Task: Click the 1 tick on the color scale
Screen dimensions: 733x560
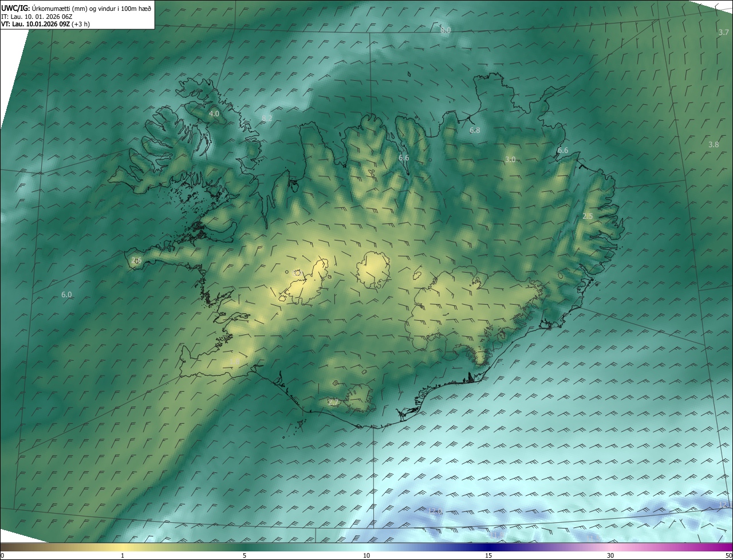Action: [123, 555]
